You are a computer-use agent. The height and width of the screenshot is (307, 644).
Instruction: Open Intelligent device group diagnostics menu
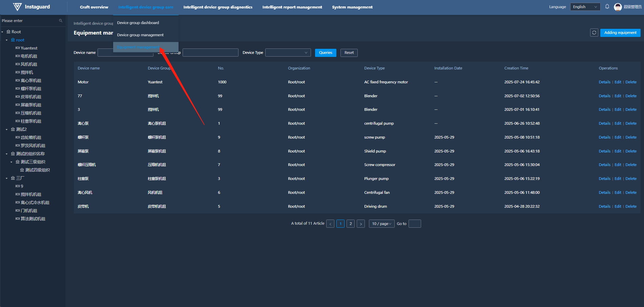(218, 7)
